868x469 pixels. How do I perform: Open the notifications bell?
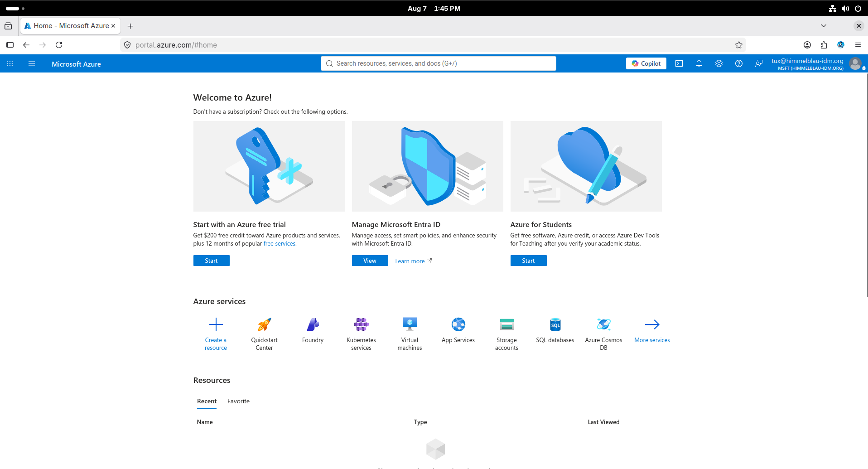[x=699, y=63]
